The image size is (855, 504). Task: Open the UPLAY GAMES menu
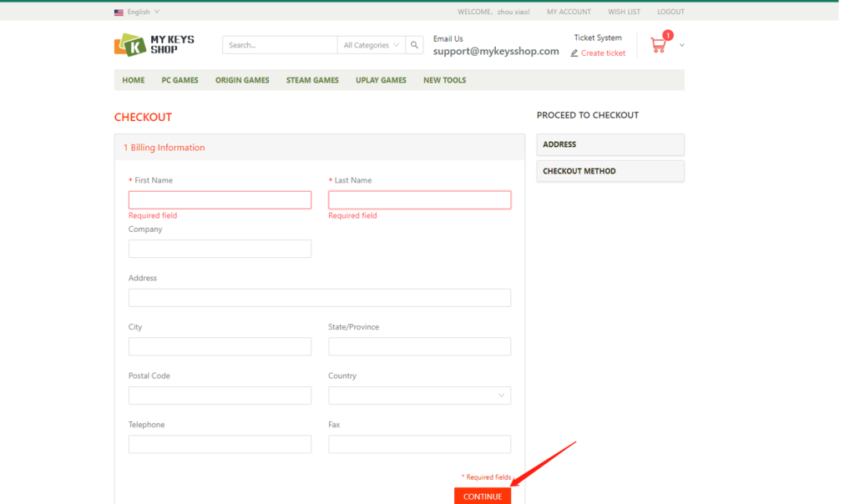point(381,80)
